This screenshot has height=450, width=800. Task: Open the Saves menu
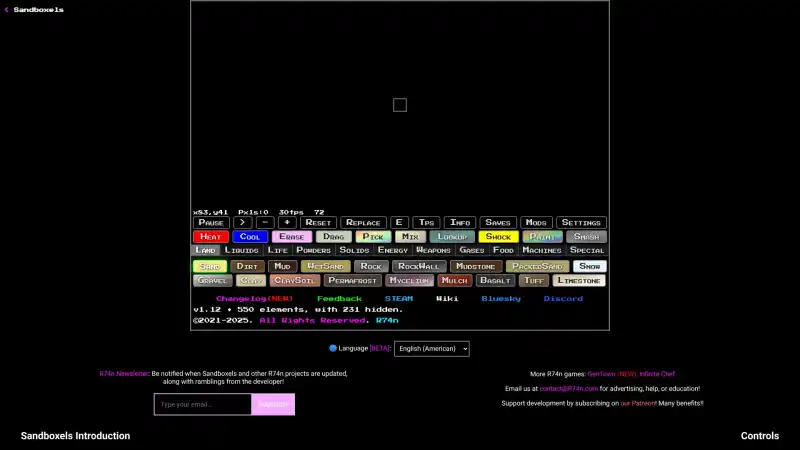[x=497, y=223]
